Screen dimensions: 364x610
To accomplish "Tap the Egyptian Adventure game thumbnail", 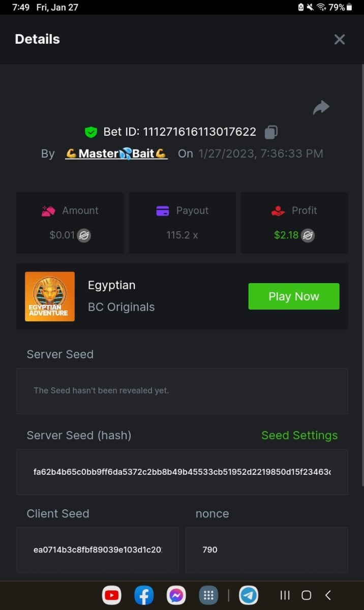I will [50, 296].
